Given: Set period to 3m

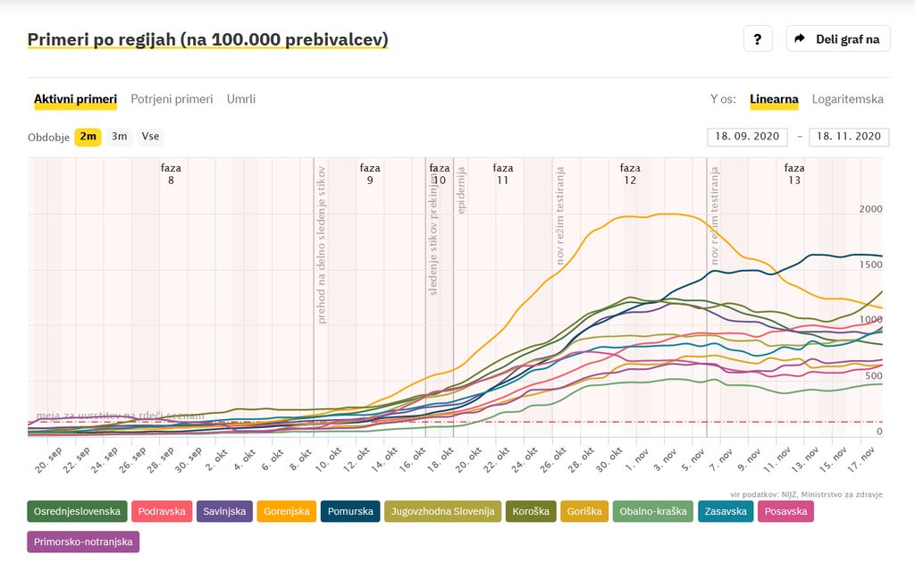Looking at the screenshot, I should click(x=119, y=137).
